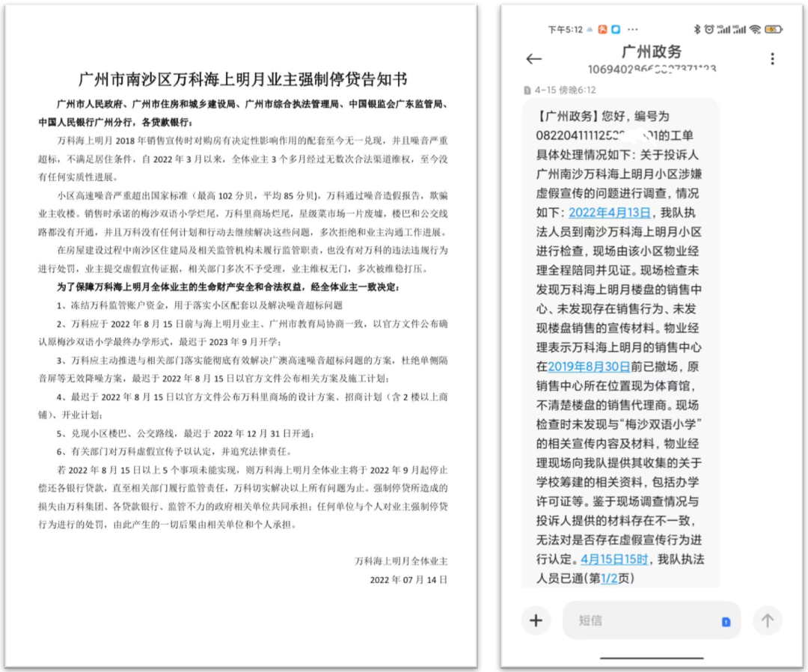This screenshot has height=672, width=808.
Task: Tap the SIM card indicator in message field
Action: (x=726, y=622)
